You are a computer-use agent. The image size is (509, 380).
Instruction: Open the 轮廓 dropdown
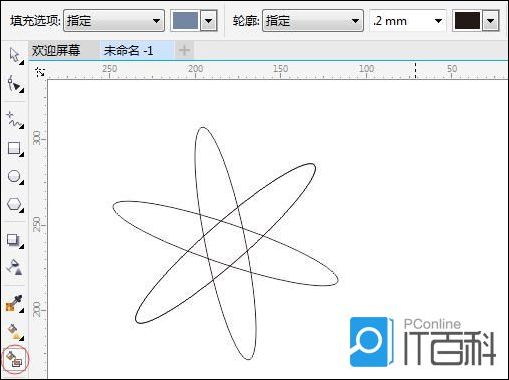[x=313, y=21]
